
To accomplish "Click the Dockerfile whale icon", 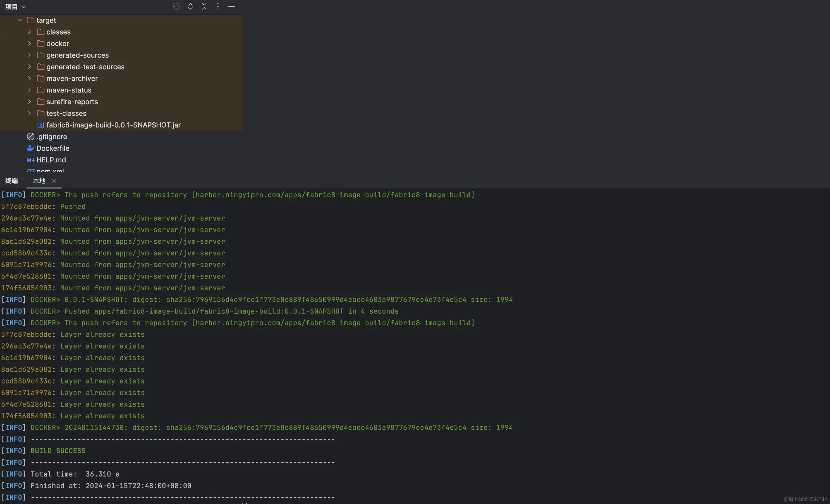I will pos(31,148).
